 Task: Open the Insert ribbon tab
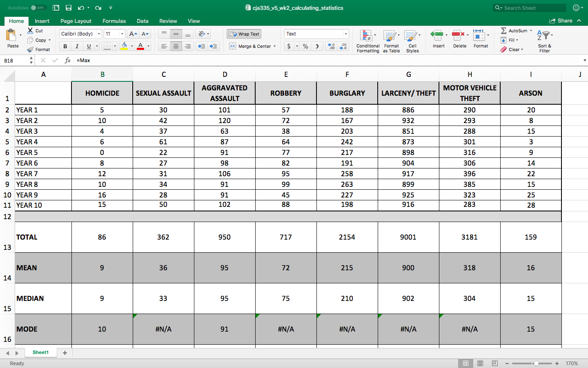tap(42, 21)
